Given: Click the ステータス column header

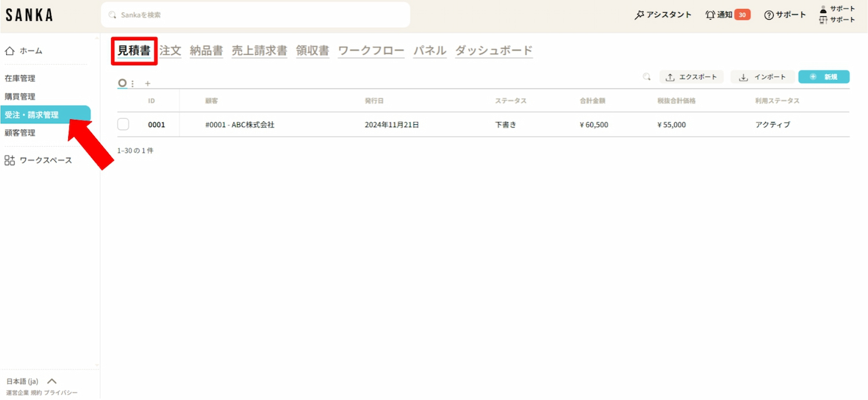Looking at the screenshot, I should click(511, 101).
